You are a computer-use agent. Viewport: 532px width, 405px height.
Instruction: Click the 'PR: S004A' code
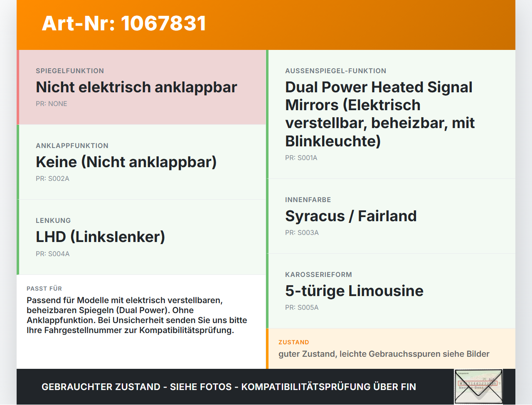(53, 254)
